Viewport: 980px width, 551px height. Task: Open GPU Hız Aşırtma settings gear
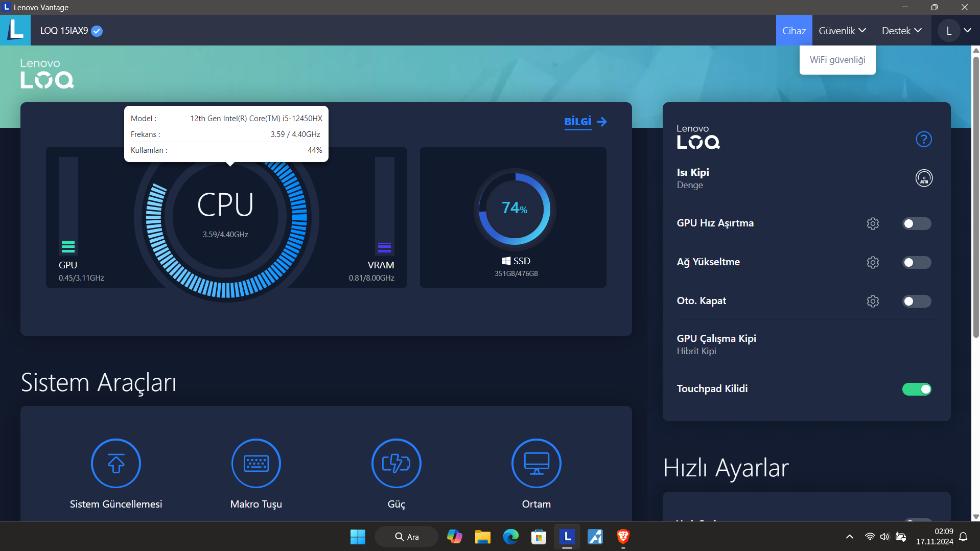point(873,223)
